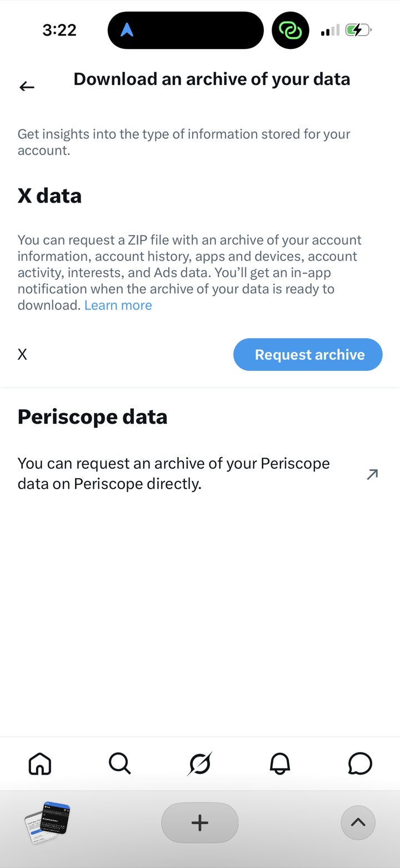Open the Search magnifier tab
400x868 pixels.
click(x=120, y=763)
